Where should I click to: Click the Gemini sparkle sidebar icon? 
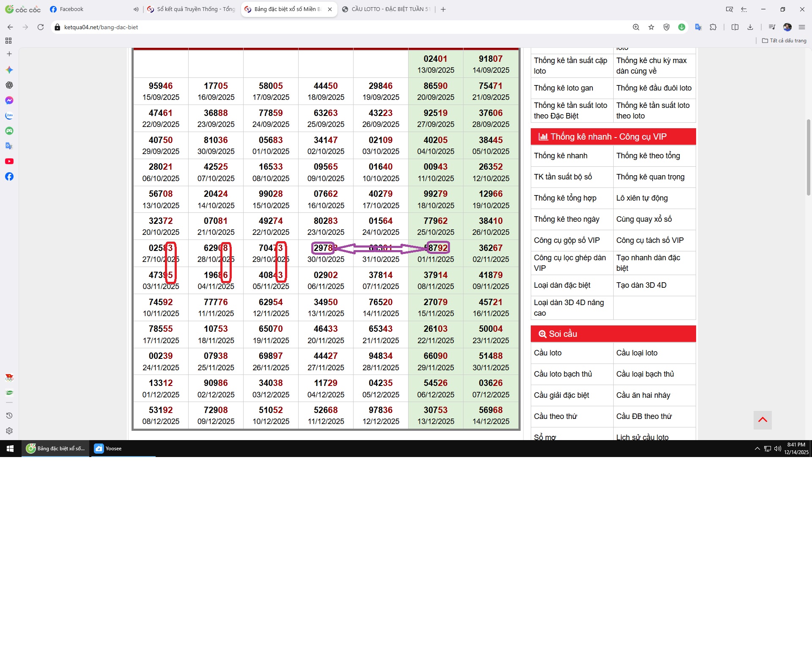(9, 70)
